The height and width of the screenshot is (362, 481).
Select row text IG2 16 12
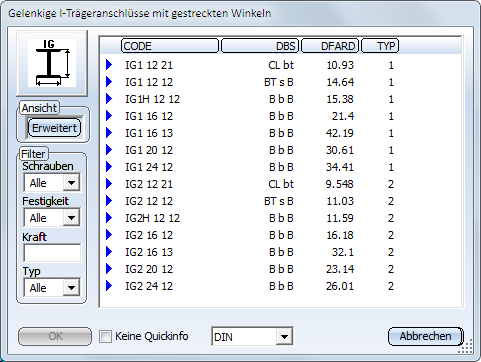coord(149,235)
